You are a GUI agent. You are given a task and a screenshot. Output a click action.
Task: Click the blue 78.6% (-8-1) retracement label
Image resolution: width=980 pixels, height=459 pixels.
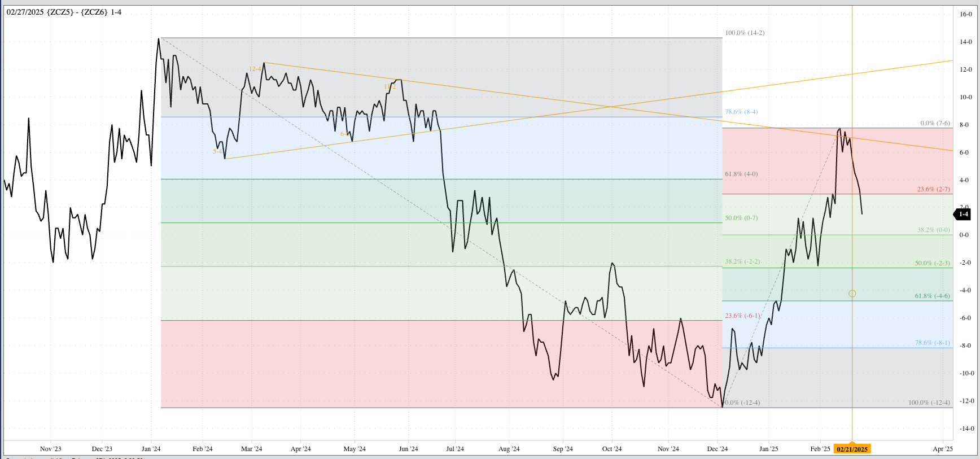click(932, 343)
